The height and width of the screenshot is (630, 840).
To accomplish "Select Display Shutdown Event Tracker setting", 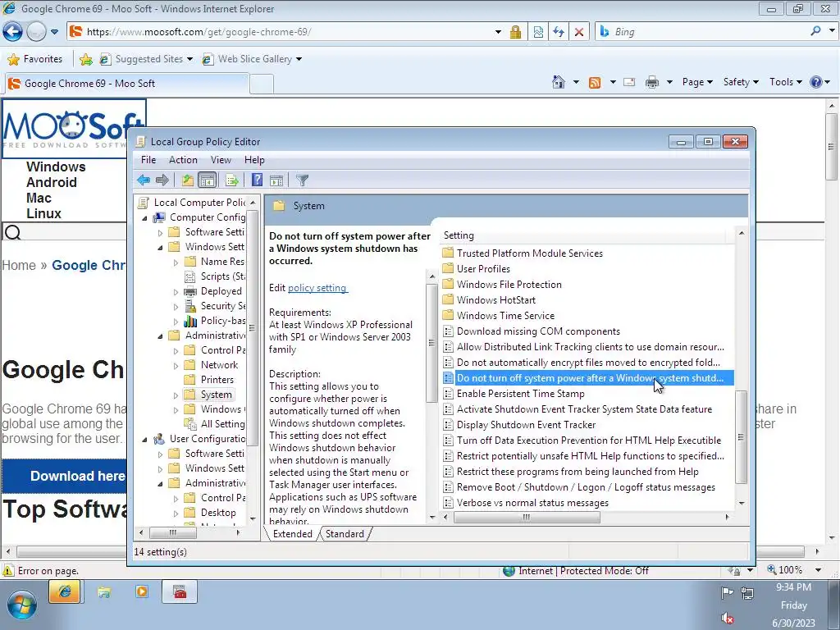I will click(x=526, y=425).
